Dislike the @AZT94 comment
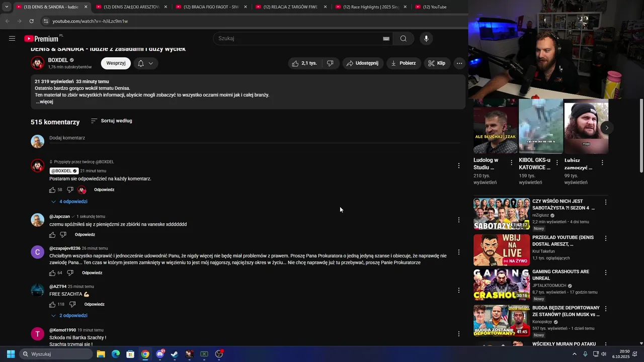Image resolution: width=644 pixels, height=362 pixels. 72,305
